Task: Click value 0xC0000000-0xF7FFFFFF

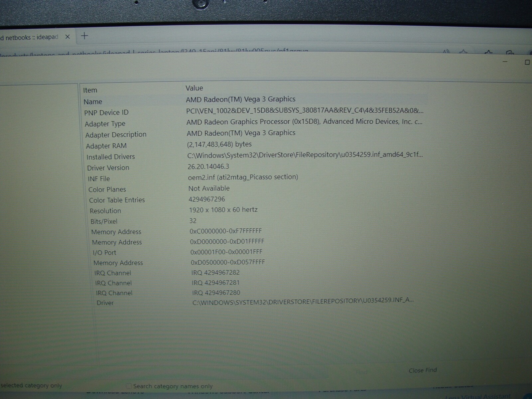Action: [225, 231]
